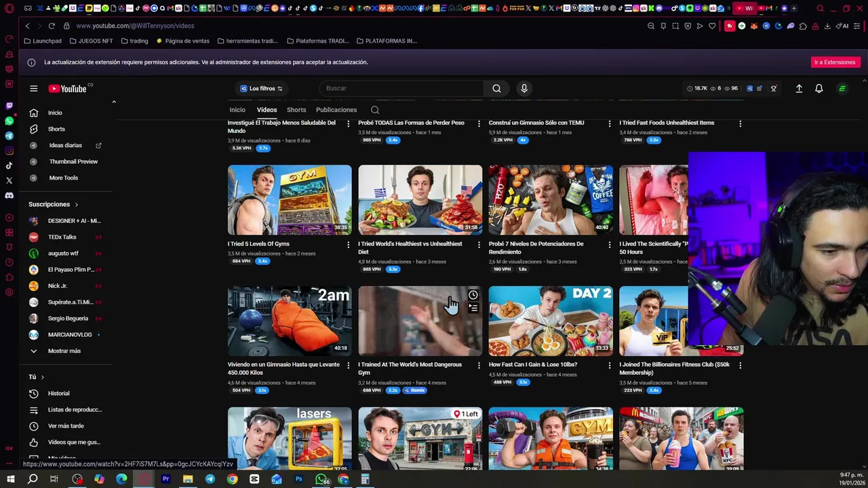Go to YouTube home via logo
Image resolution: width=868 pixels, height=488 pixels.
[67, 88]
